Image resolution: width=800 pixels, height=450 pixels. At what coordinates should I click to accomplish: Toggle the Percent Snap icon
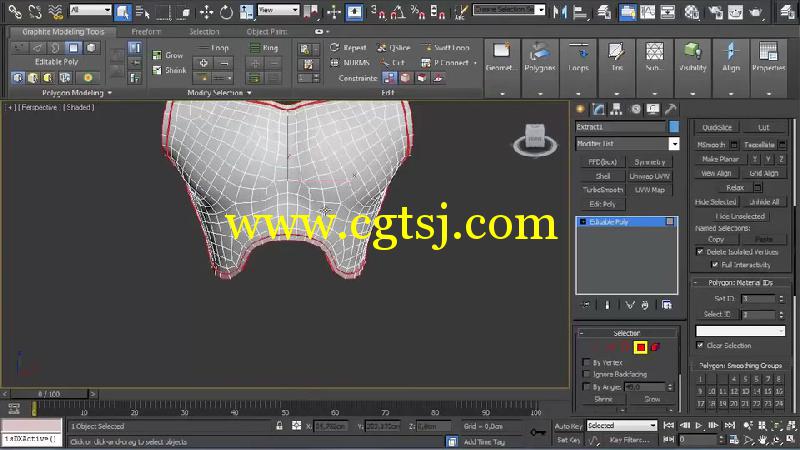click(x=418, y=11)
